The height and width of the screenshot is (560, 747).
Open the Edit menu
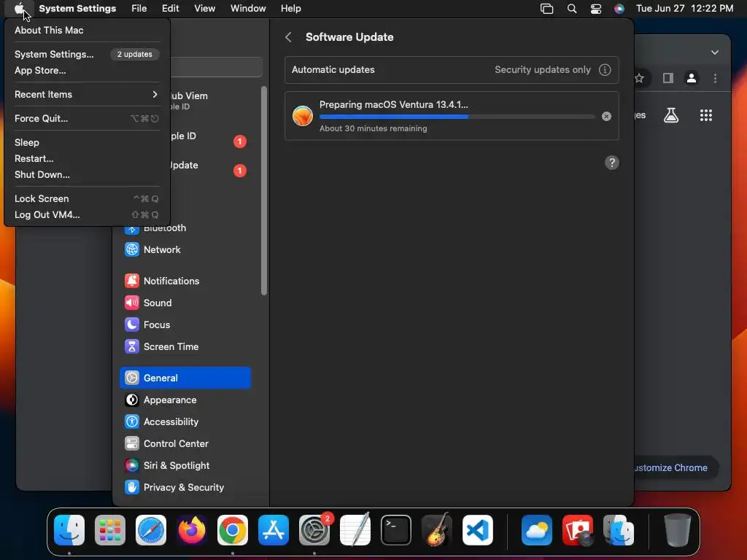pyautogui.click(x=170, y=9)
